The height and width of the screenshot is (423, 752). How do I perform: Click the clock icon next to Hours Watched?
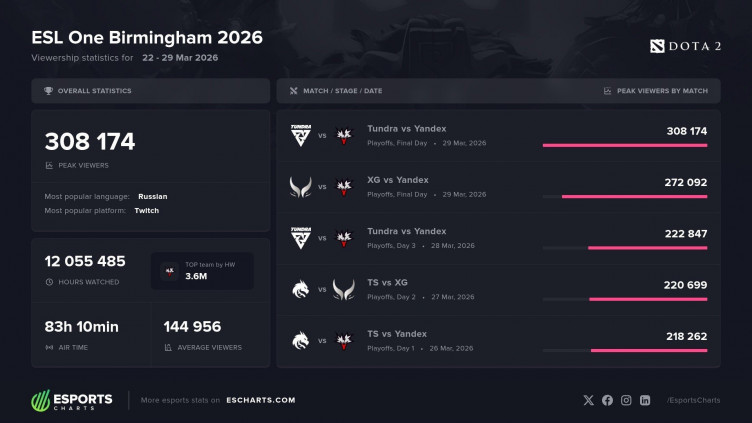tap(49, 282)
